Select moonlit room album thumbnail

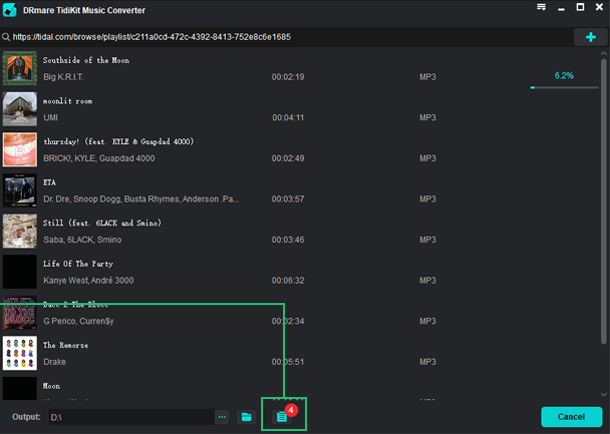coord(20,109)
